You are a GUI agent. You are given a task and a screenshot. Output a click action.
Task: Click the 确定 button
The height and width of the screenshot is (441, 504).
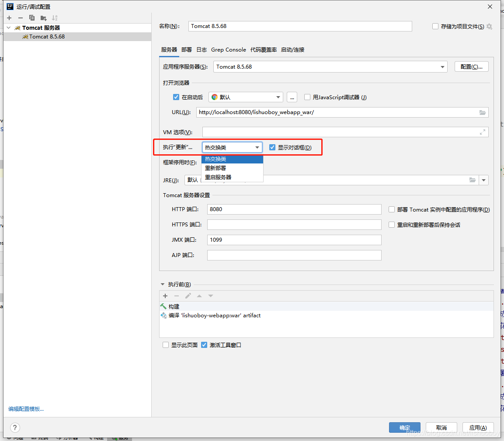click(405, 427)
